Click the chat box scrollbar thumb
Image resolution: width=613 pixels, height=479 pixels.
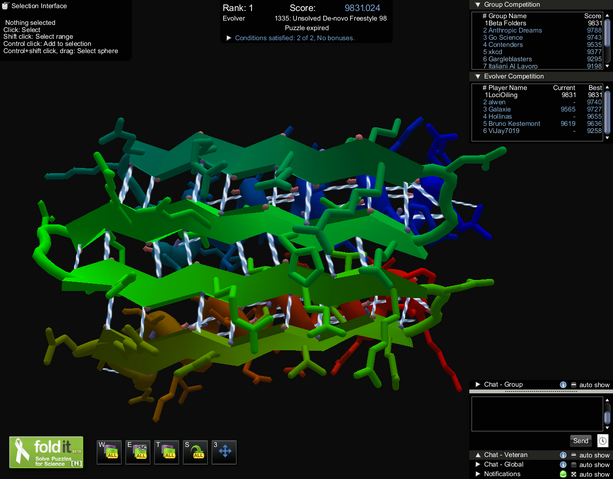tap(607, 417)
